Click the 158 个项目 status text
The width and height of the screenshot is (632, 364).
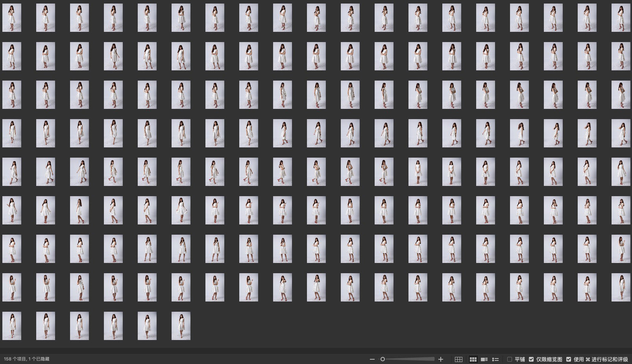coord(26,359)
